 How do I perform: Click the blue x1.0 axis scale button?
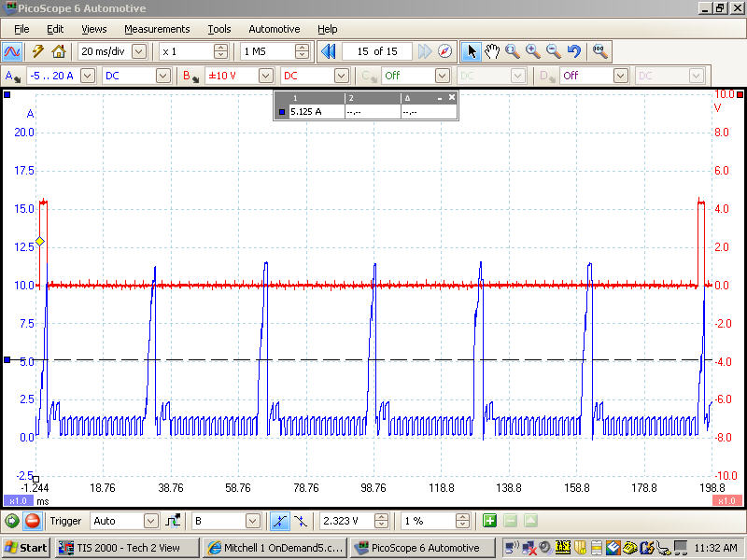[19, 501]
